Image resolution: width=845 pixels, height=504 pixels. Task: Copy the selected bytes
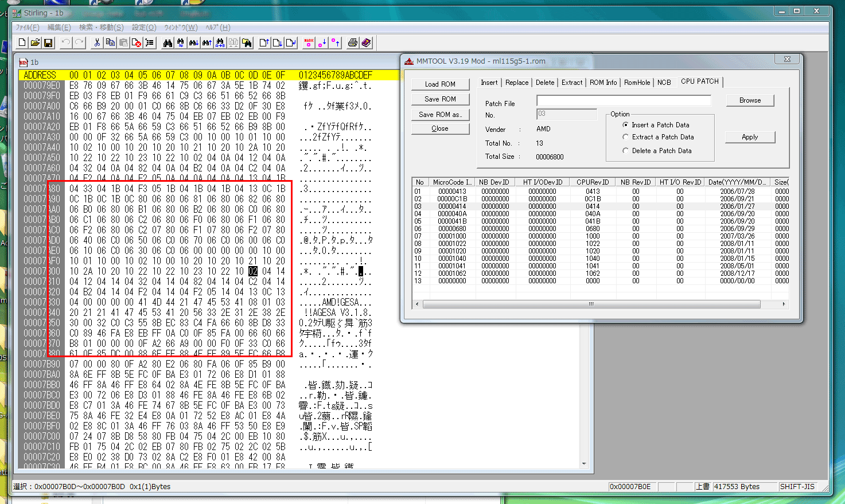coord(110,42)
